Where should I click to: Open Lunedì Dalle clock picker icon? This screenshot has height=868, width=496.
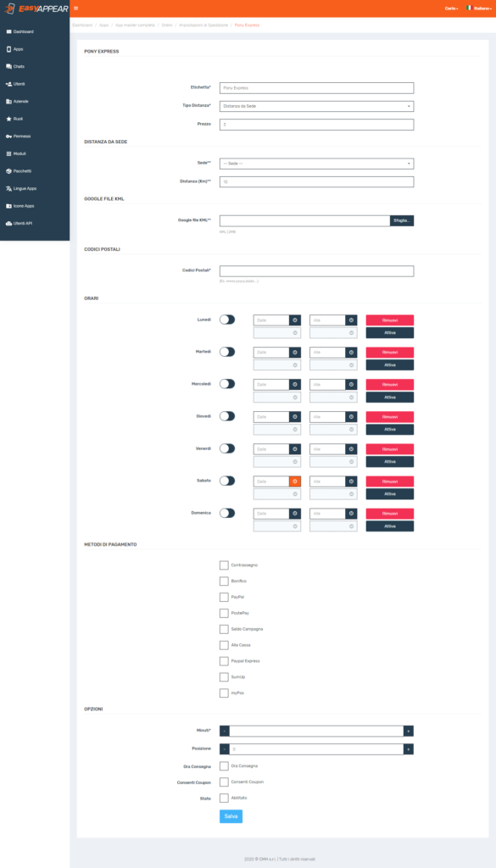coord(295,320)
